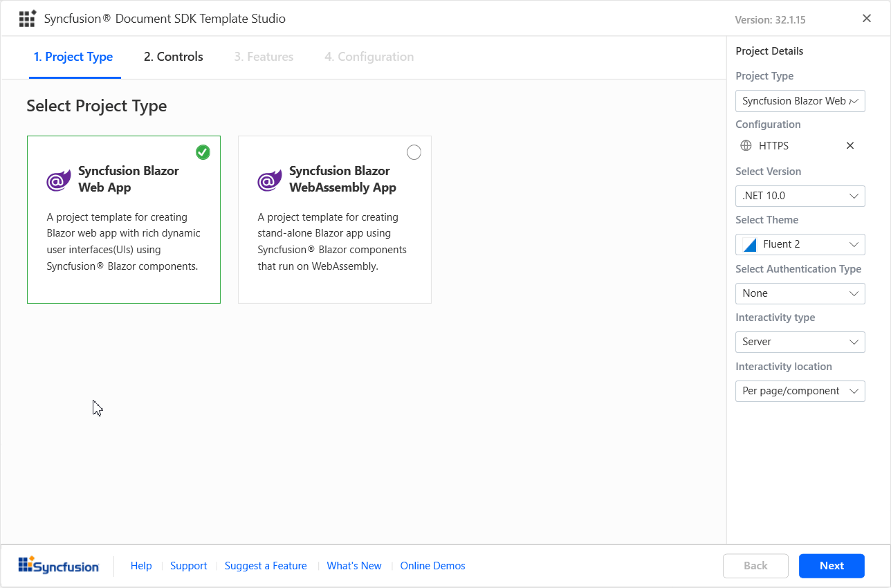Screen dimensions: 891x588
Task: Click the Syncfusion logo in the title bar
Action: (27, 18)
